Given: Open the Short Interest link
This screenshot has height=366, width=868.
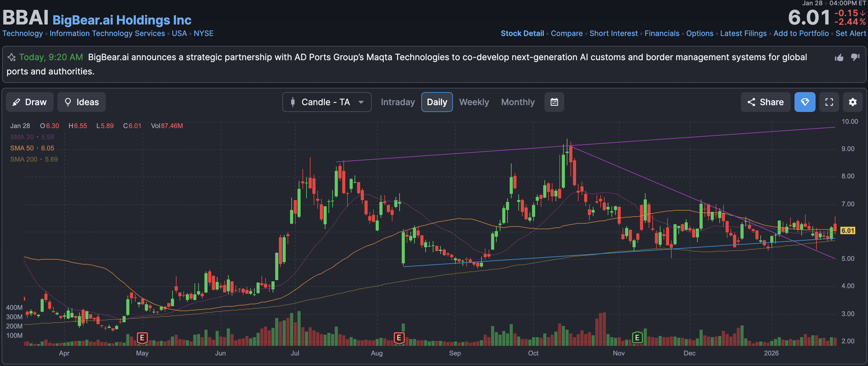Looking at the screenshot, I should 613,33.
